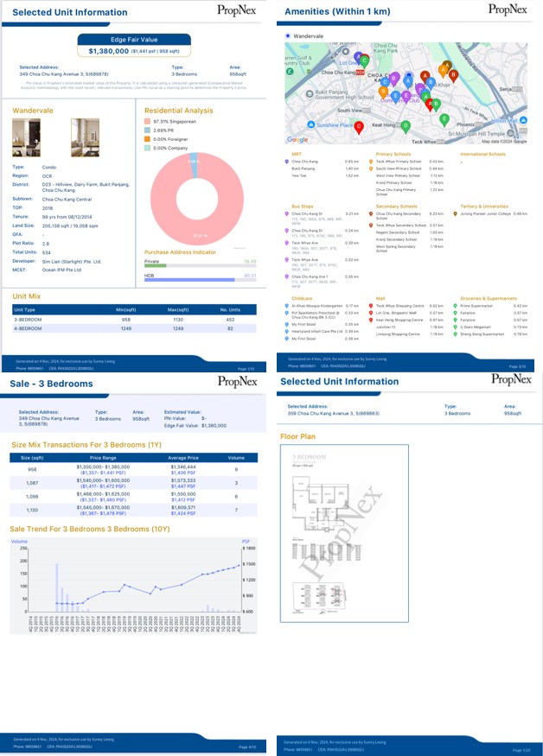Click the Tertiary & Universities heading
Screen dimensions: 543x756
tap(484, 206)
